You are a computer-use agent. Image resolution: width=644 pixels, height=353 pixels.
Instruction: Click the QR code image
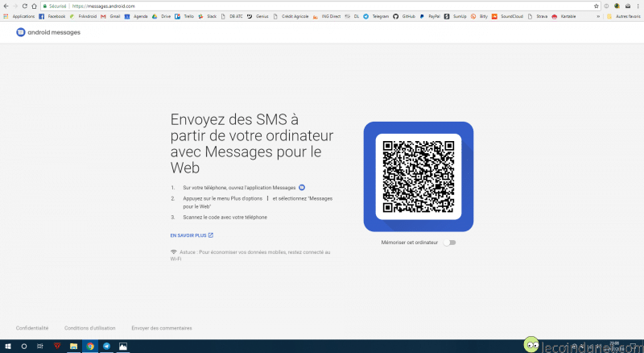click(x=419, y=176)
